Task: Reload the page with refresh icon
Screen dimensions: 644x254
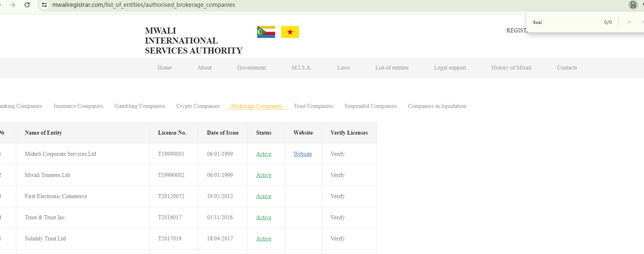Action: [27, 5]
